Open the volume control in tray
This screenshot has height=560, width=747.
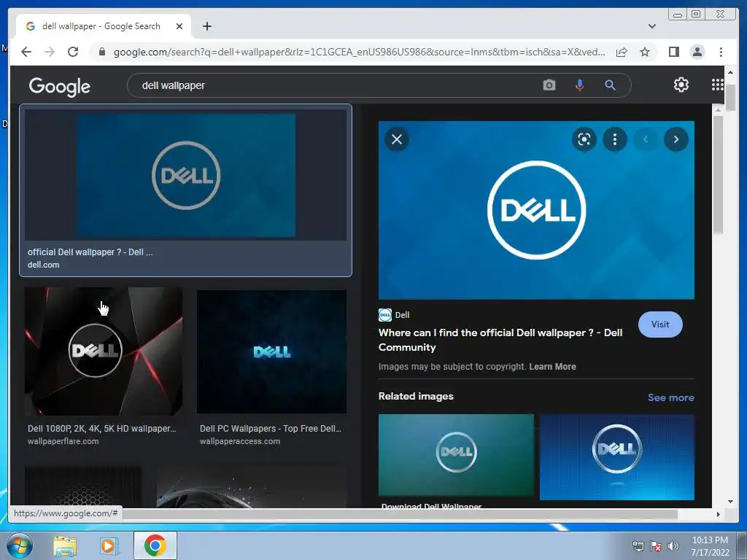[673, 546]
